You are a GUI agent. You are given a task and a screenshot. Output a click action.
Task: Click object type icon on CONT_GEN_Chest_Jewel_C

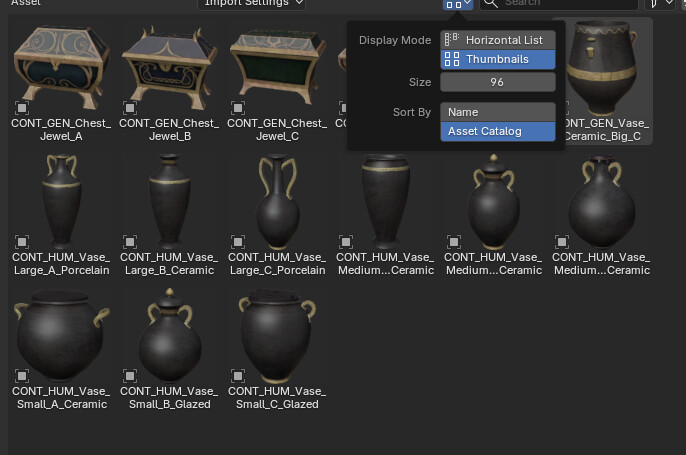click(238, 108)
